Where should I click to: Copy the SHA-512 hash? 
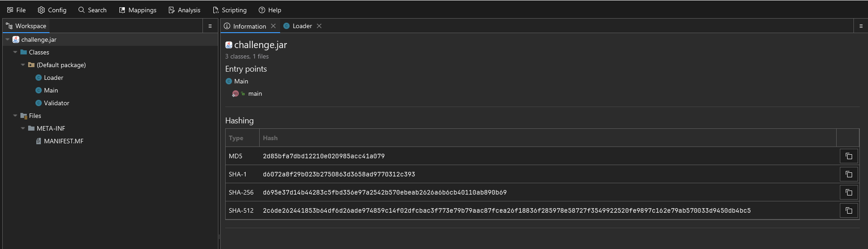click(848, 210)
